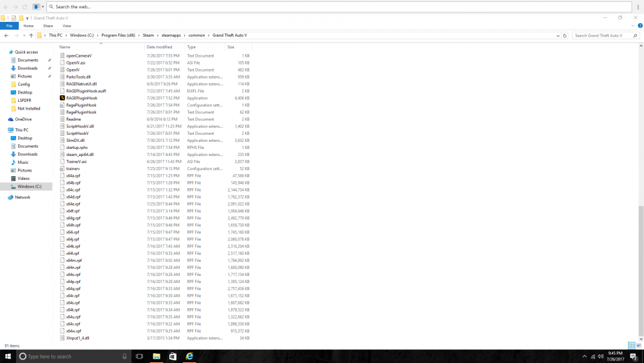Open Customize Quick Access Toolbar dropdown
This screenshot has width=644, height=363.
(28, 18)
